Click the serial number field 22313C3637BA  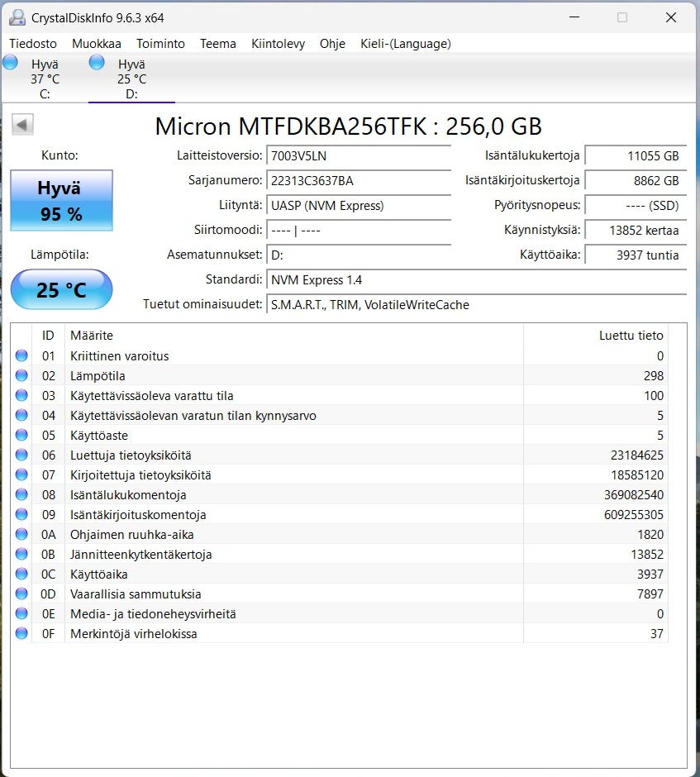point(359,180)
